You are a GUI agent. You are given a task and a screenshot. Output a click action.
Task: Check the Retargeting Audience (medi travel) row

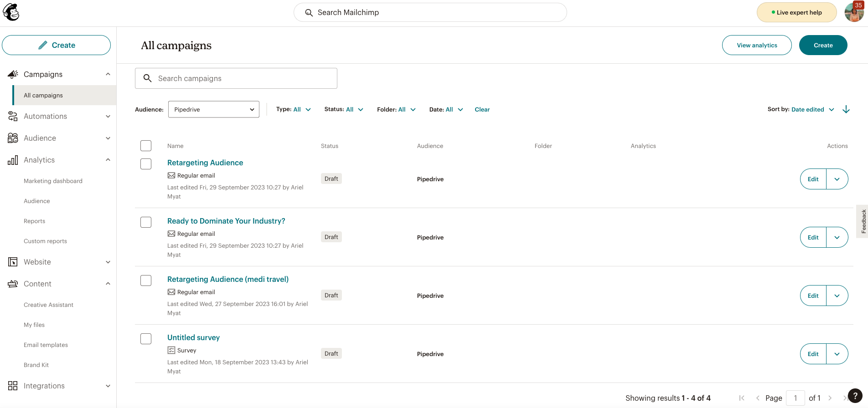(x=146, y=280)
